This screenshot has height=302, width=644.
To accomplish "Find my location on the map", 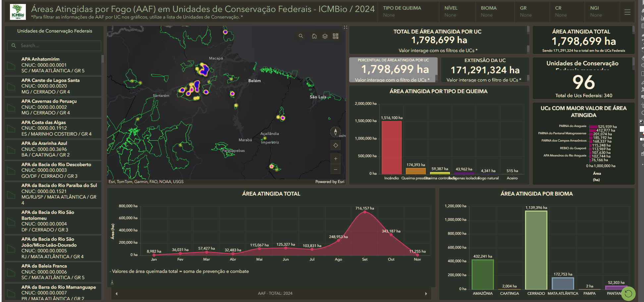I will pyautogui.click(x=336, y=146).
